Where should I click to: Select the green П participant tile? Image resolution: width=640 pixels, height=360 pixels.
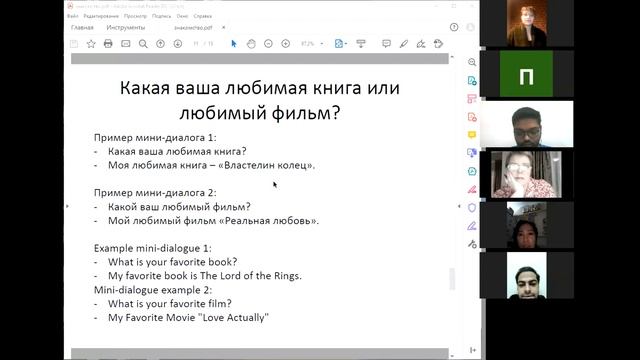(x=527, y=74)
